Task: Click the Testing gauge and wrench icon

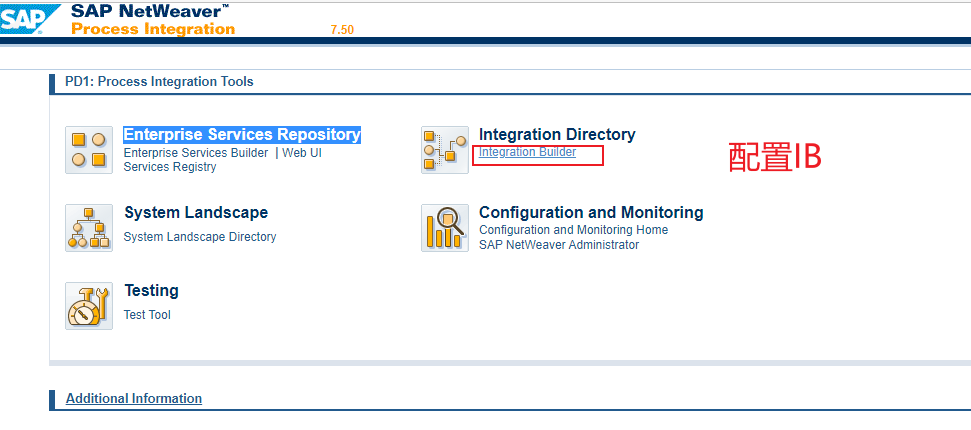Action: tap(89, 306)
